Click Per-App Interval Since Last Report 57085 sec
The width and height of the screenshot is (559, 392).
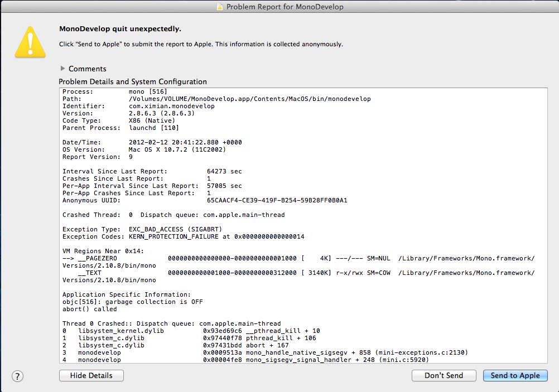coord(152,186)
